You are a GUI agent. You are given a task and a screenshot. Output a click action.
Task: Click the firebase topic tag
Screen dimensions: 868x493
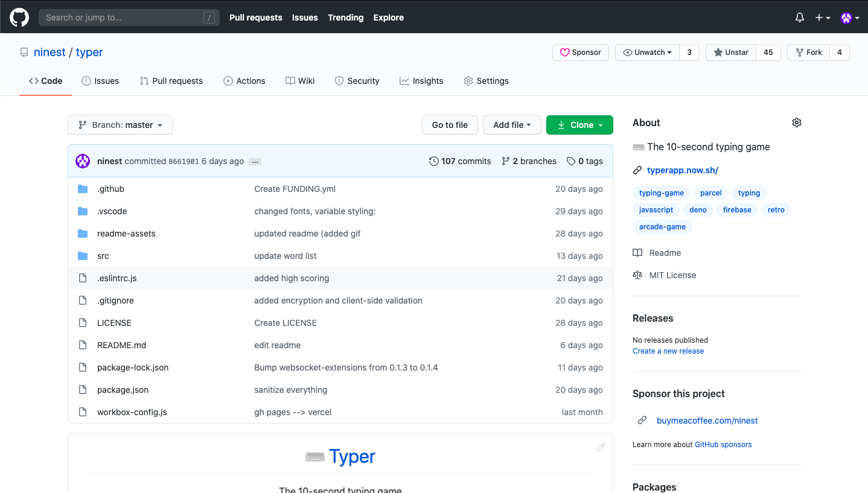coord(737,210)
